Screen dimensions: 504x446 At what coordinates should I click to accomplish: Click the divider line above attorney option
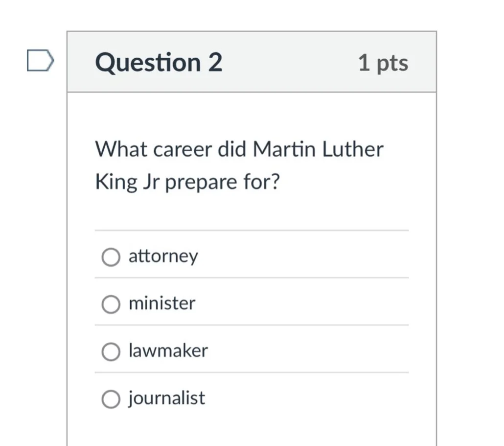(251, 230)
